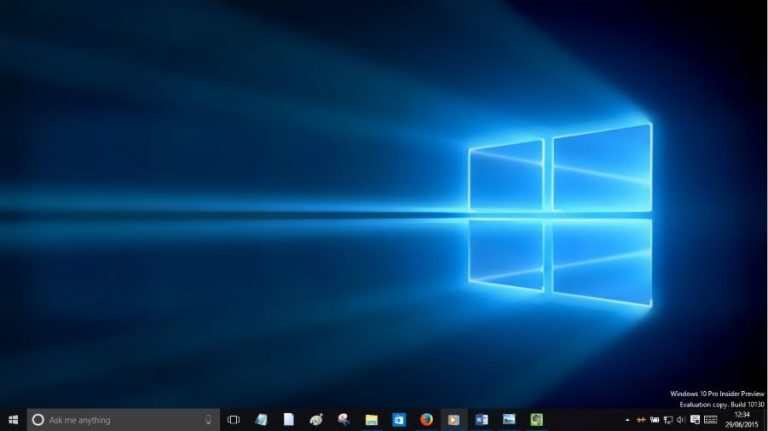The width and height of the screenshot is (768, 431).
Task: Open the Windows Start menu
Action: pos(13,420)
